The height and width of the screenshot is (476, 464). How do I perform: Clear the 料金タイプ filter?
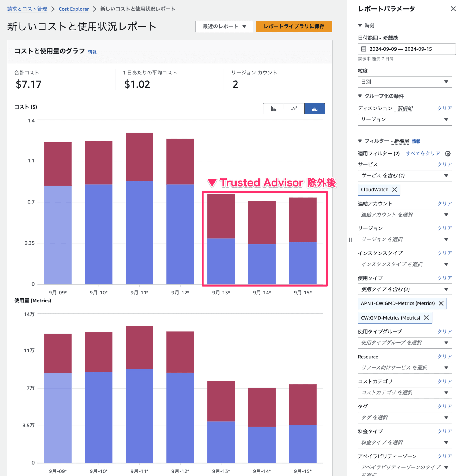click(444, 431)
